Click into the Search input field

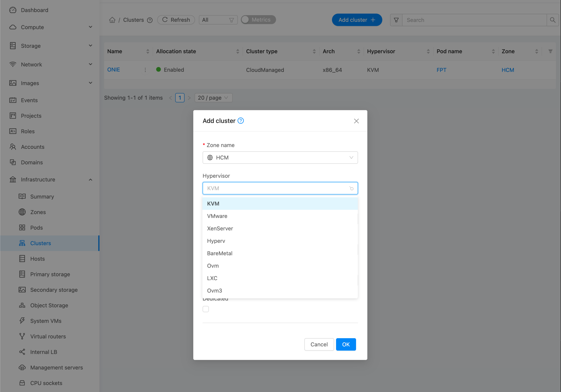click(x=474, y=20)
